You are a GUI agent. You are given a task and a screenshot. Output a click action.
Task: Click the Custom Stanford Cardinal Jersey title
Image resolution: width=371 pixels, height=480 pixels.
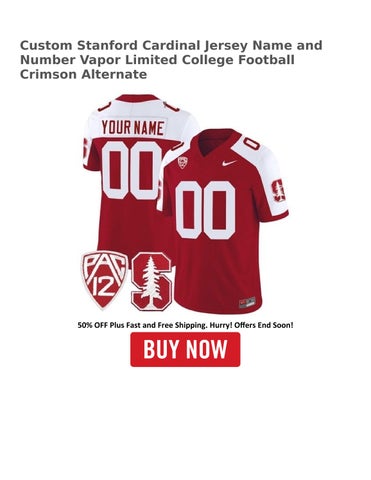point(171,60)
